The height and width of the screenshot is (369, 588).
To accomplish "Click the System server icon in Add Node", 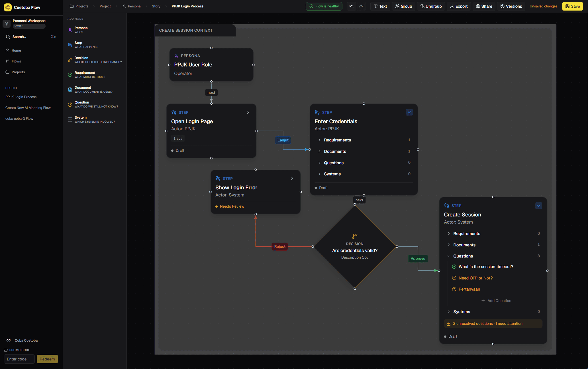I will (70, 119).
